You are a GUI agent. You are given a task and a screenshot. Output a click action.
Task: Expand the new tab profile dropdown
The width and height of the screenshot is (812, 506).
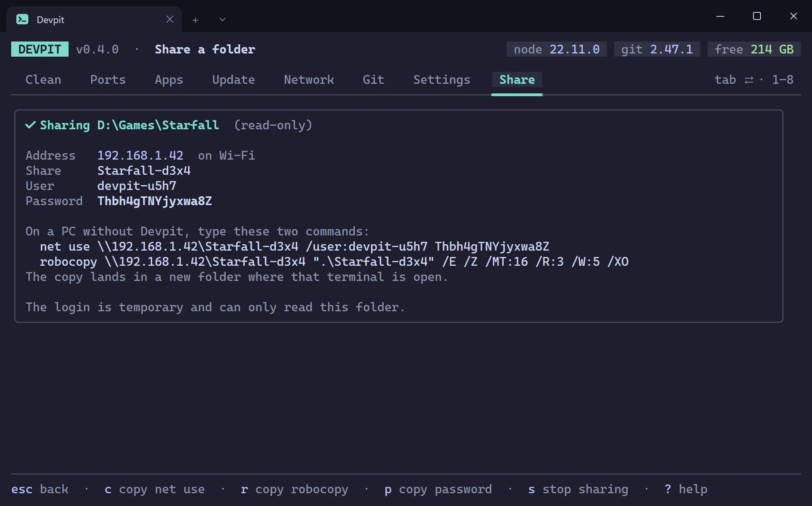[x=223, y=20]
